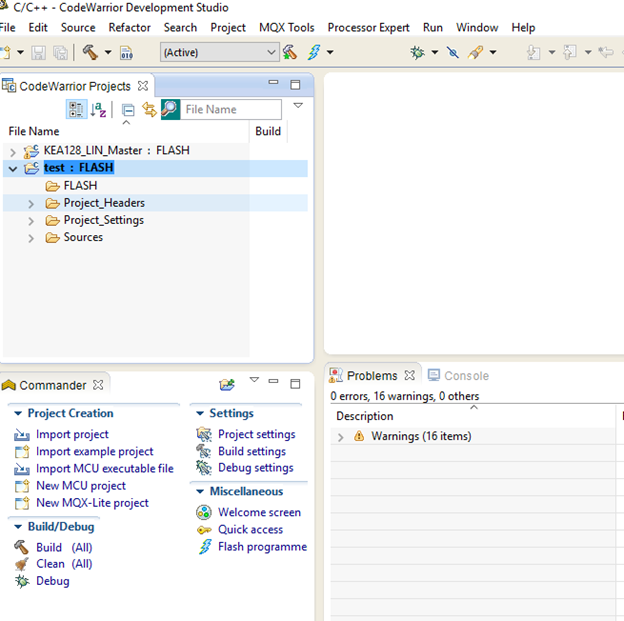Select the Problems tab
Viewport: 624px width, 621px height.
point(371,375)
